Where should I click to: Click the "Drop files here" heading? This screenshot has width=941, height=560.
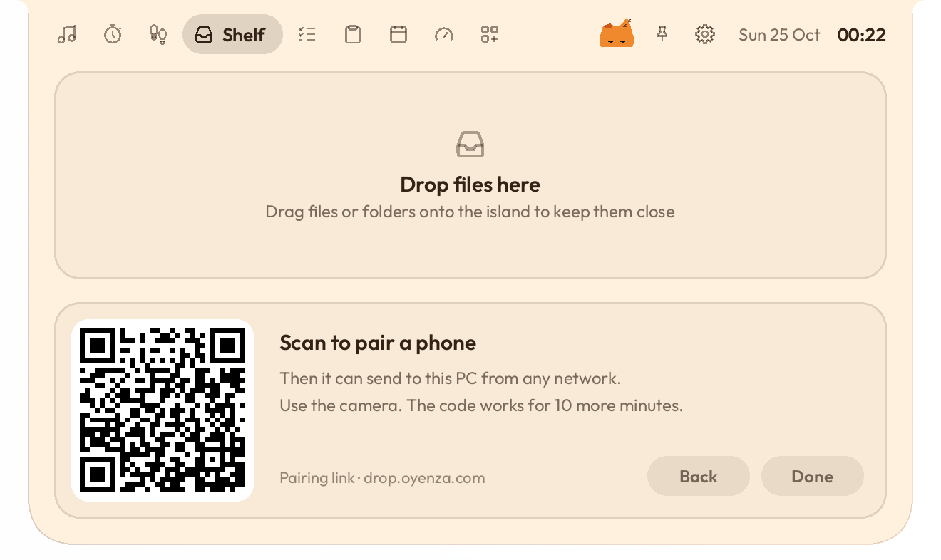click(x=470, y=185)
